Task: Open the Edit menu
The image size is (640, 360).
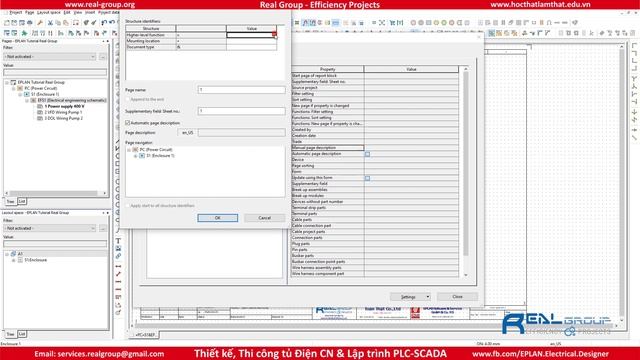Action: coord(67,13)
